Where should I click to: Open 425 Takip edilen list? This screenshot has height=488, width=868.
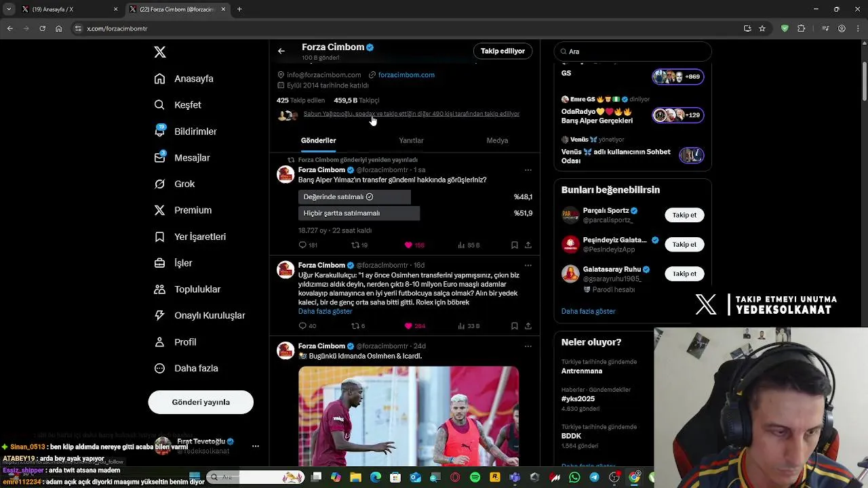300,100
